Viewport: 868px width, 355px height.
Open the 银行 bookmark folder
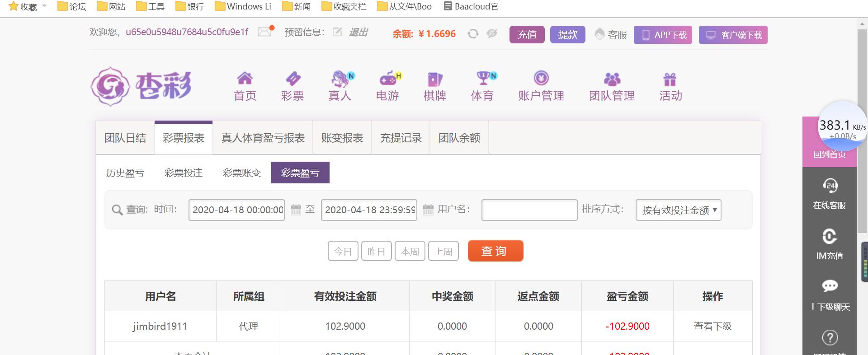click(190, 7)
